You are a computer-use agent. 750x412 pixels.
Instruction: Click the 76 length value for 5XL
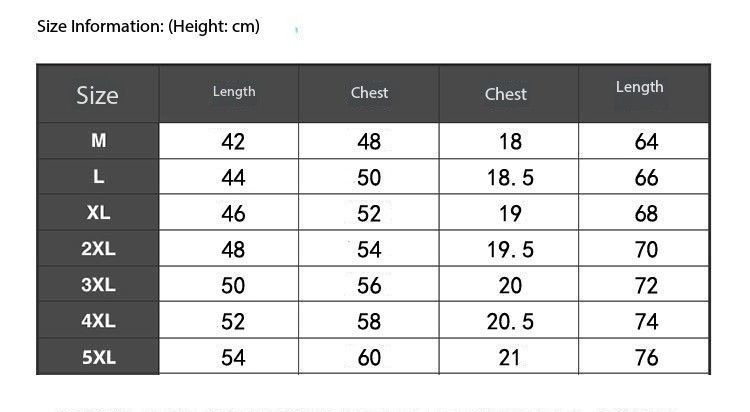[x=646, y=358]
